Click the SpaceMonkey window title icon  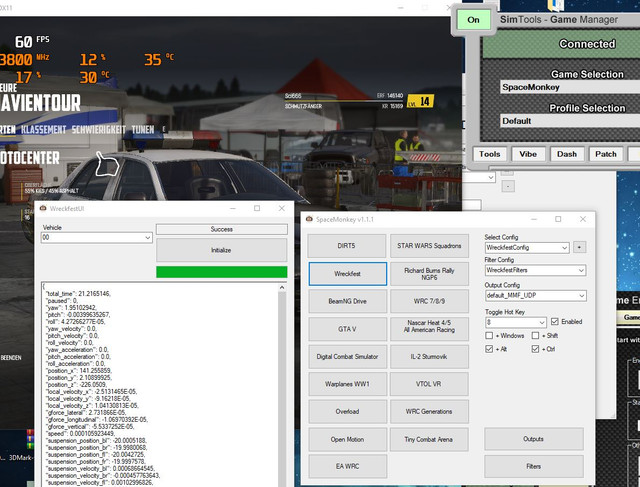pyautogui.click(x=309, y=219)
